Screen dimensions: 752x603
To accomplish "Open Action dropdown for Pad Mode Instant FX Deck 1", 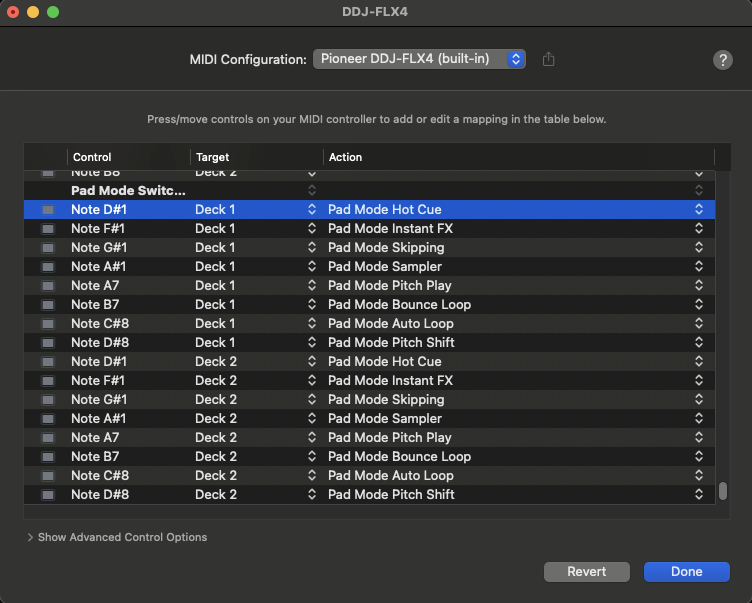I will click(699, 228).
